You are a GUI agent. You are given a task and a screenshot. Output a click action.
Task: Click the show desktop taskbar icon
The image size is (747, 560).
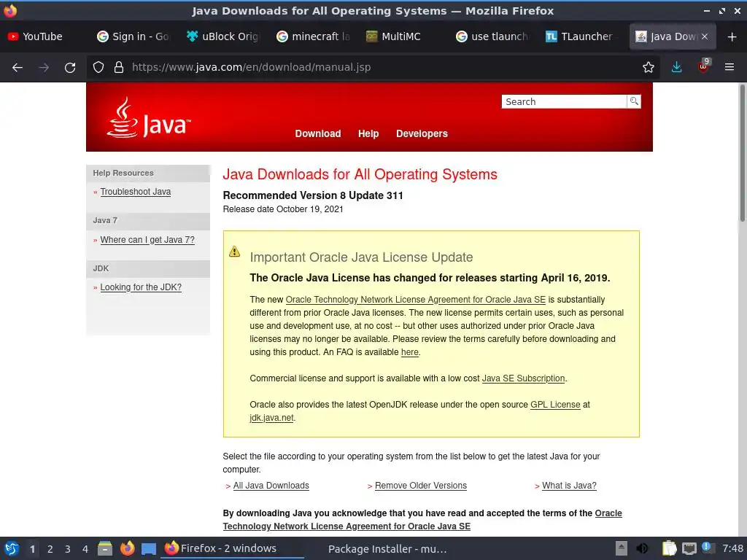[x=149, y=548]
